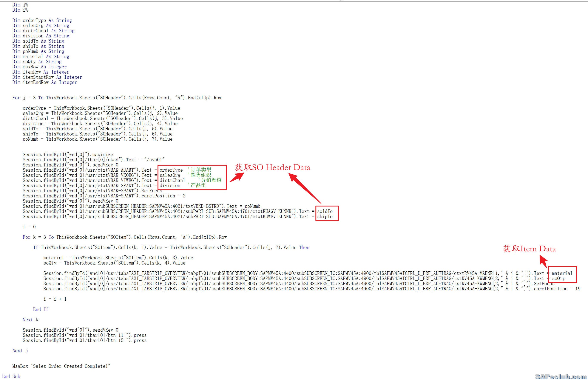
Task: Click the 'For k = 3 To' loop line
Action: (125, 237)
